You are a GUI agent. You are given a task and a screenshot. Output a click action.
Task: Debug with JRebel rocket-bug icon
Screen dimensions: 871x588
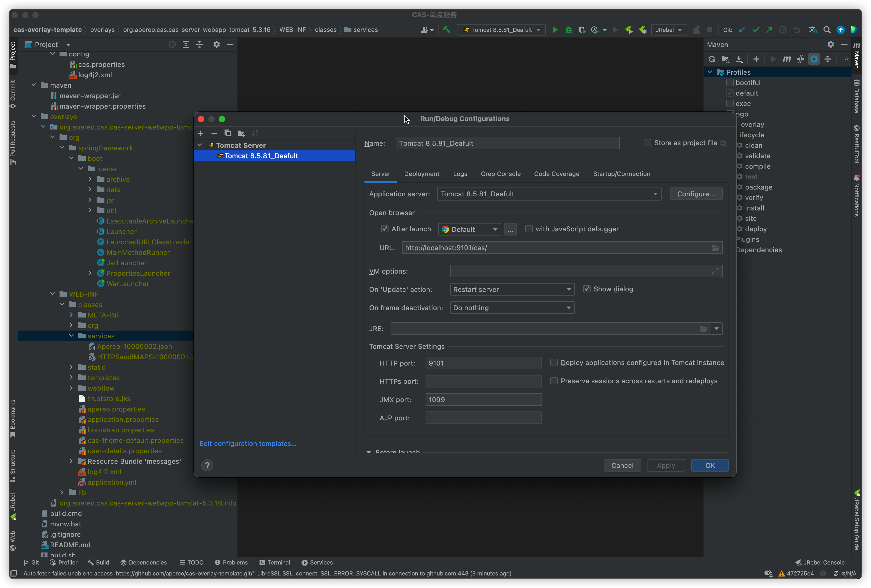642,30
